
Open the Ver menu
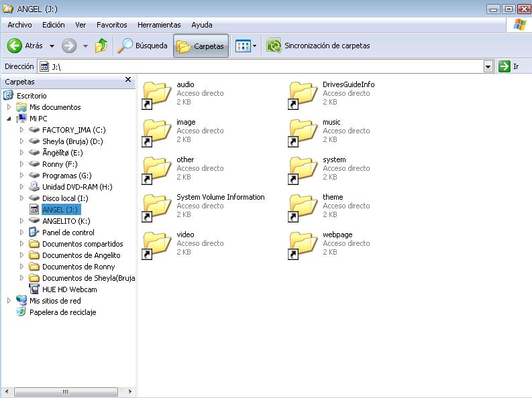point(81,25)
